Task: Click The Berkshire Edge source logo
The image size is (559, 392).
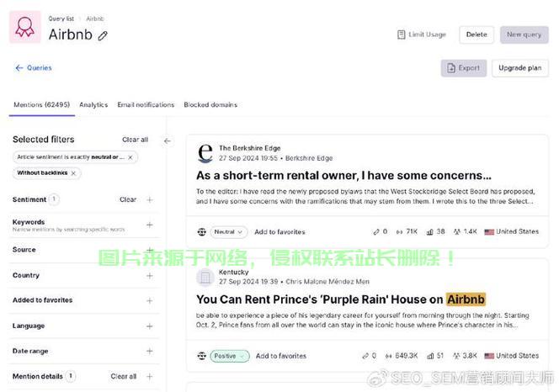Action: click(x=205, y=153)
